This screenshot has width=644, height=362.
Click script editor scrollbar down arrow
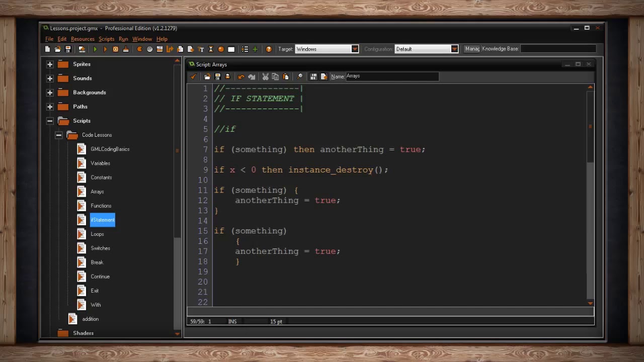(590, 303)
